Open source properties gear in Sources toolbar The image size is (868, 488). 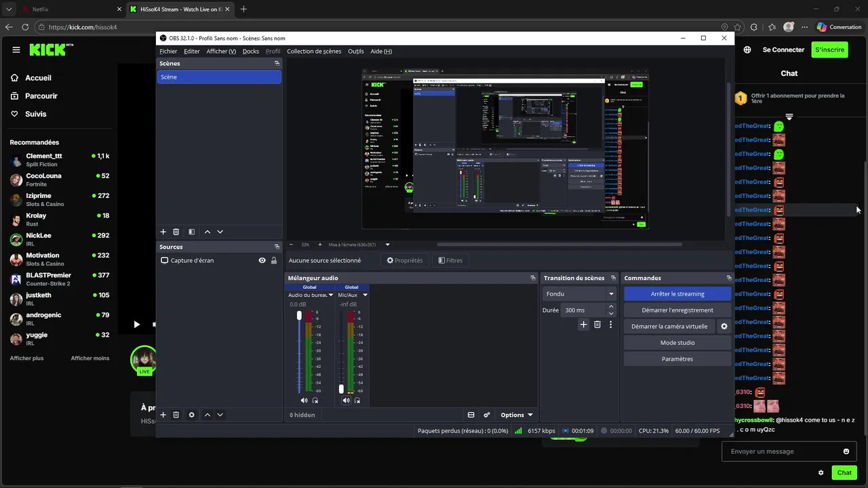click(191, 415)
